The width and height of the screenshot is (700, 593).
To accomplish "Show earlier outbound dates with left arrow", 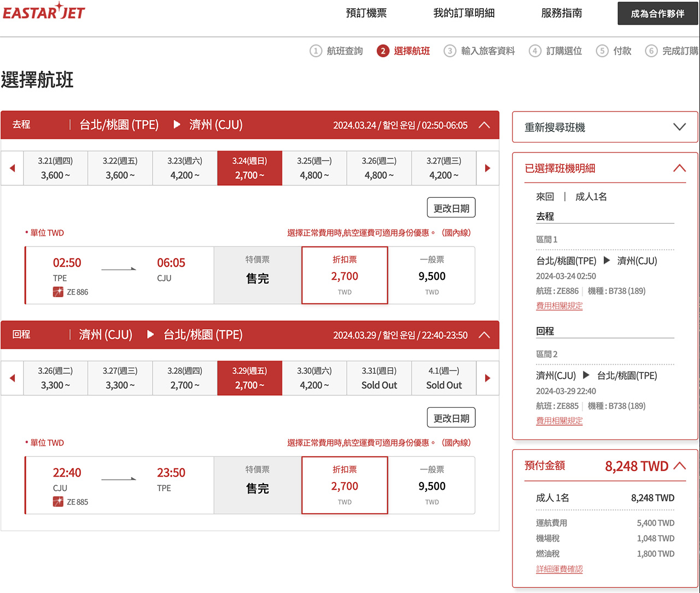I will click(x=12, y=168).
